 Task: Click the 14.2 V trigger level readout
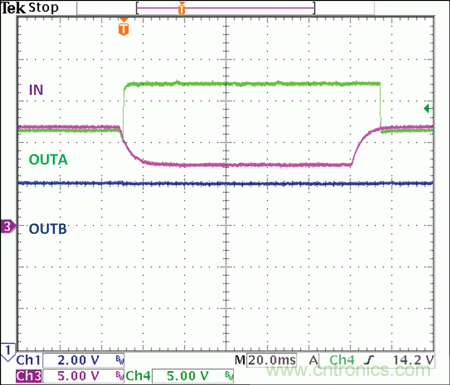tap(414, 360)
